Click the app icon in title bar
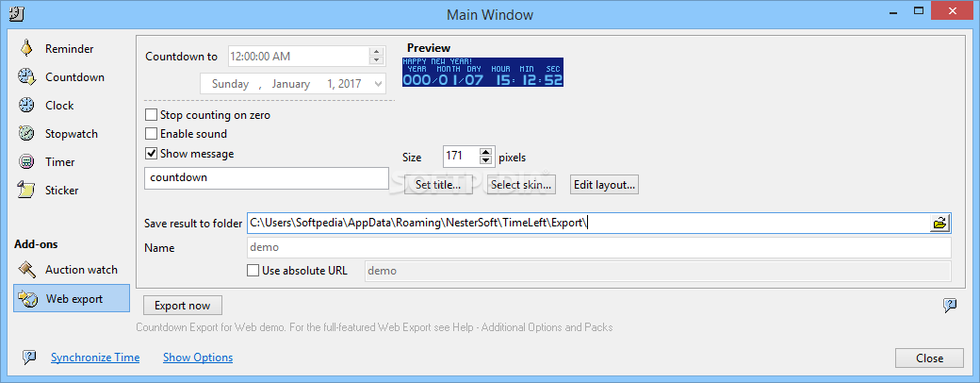The height and width of the screenshot is (383, 980). coord(17,13)
